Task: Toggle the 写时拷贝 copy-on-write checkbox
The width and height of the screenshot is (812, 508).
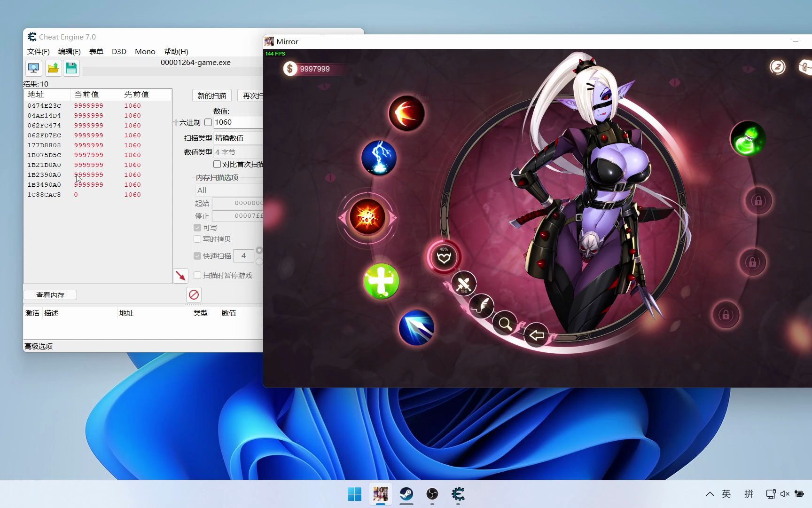Action: pyautogui.click(x=197, y=239)
